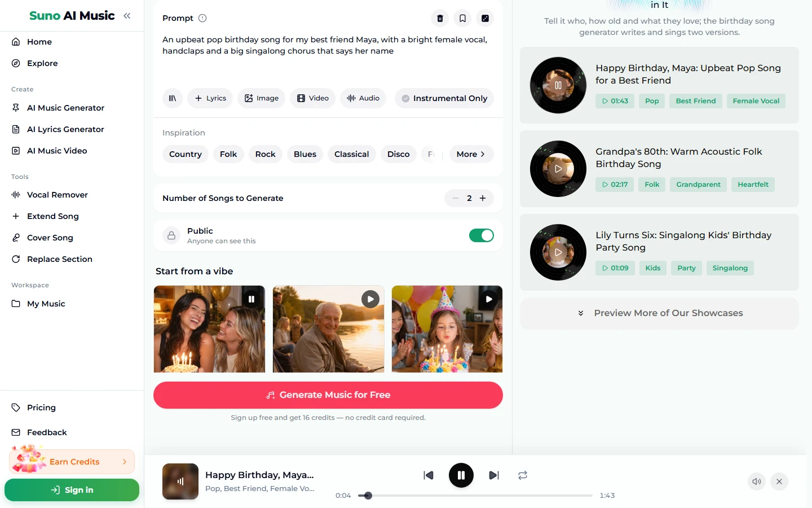Screen dimensions: 812x508
Task: Increase the number of songs to generate
Action: pos(483,198)
